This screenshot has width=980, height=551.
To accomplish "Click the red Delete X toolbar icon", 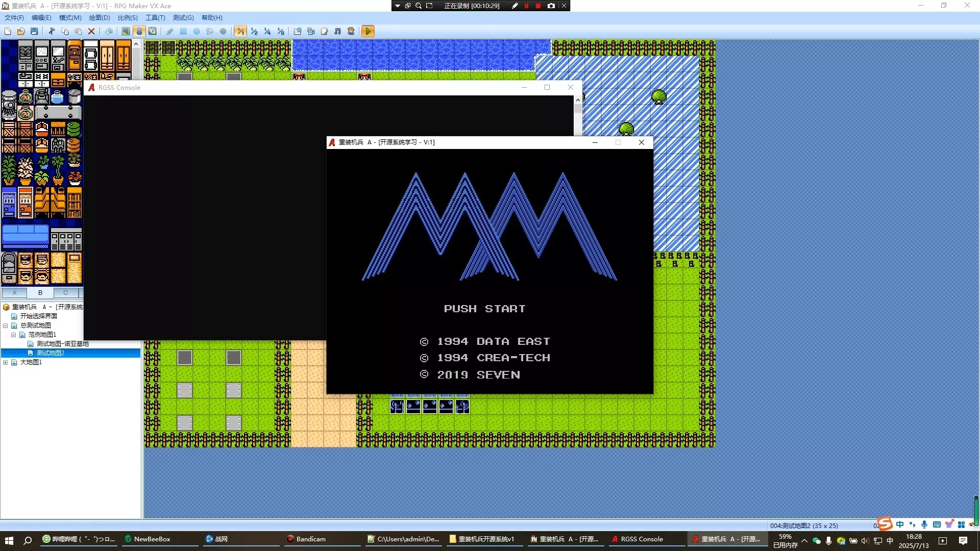I will (91, 31).
